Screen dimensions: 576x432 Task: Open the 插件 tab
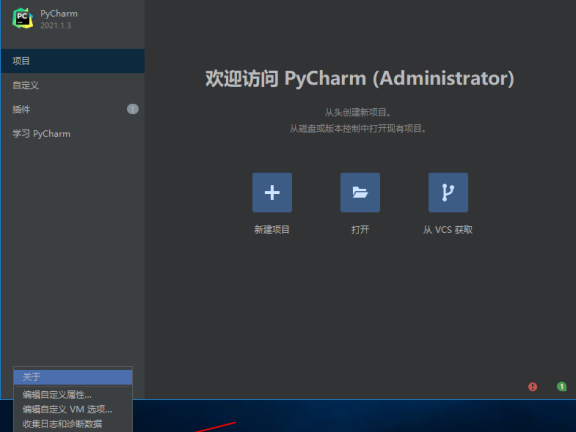(73, 109)
